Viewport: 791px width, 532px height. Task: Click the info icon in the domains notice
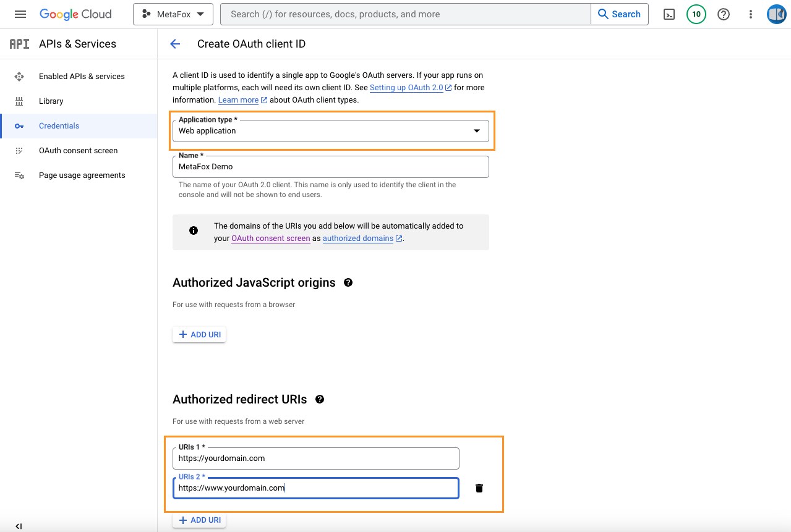point(193,230)
